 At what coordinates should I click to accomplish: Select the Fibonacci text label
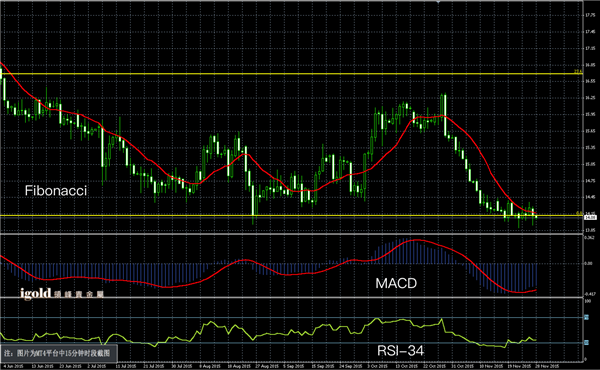(x=56, y=191)
